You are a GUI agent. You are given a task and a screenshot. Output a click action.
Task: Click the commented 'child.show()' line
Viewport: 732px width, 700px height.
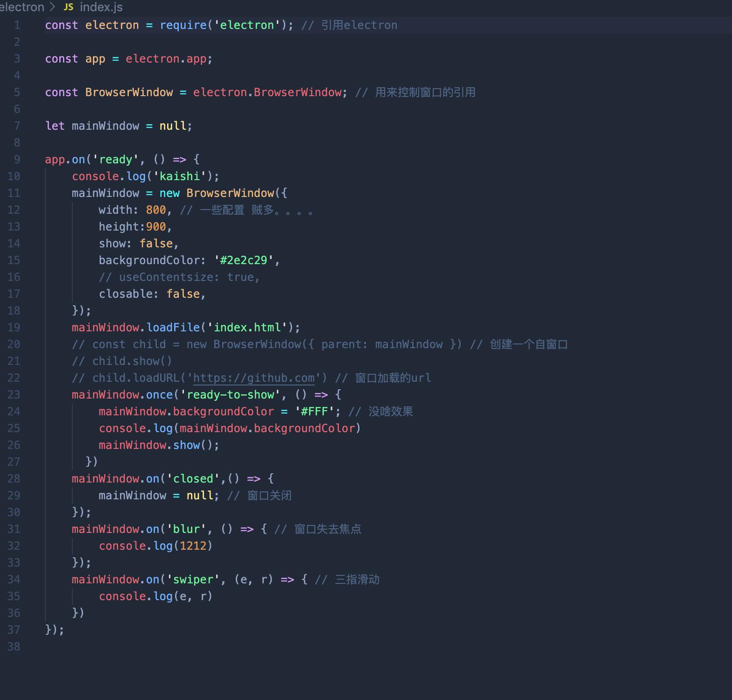(x=122, y=361)
